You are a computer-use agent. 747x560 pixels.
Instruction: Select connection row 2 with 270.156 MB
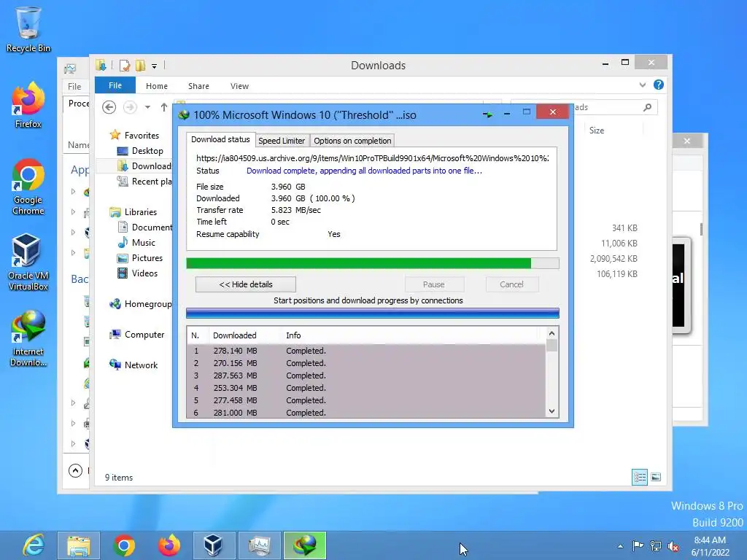click(366, 363)
